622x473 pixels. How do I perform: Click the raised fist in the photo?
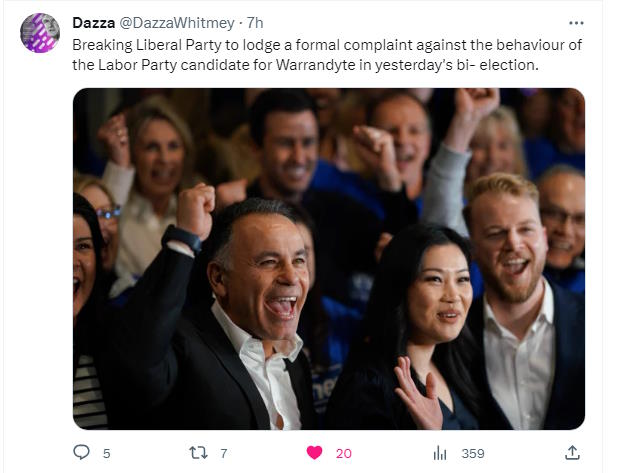[x=195, y=210]
